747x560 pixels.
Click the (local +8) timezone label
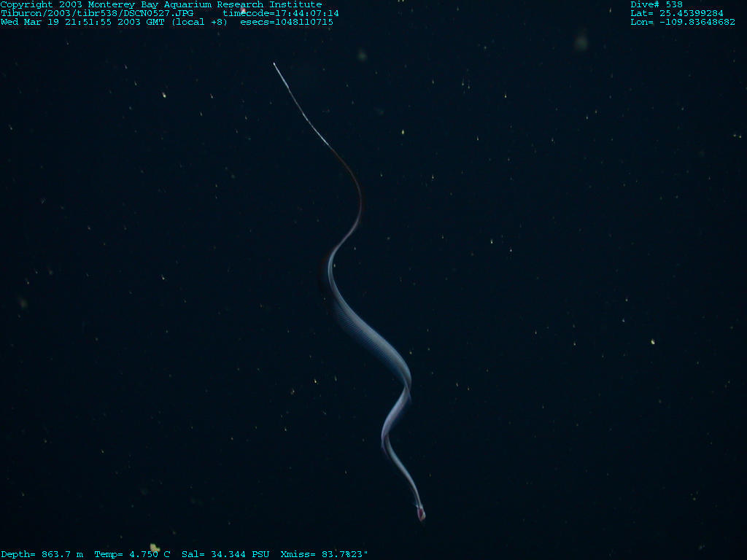pyautogui.click(x=199, y=23)
